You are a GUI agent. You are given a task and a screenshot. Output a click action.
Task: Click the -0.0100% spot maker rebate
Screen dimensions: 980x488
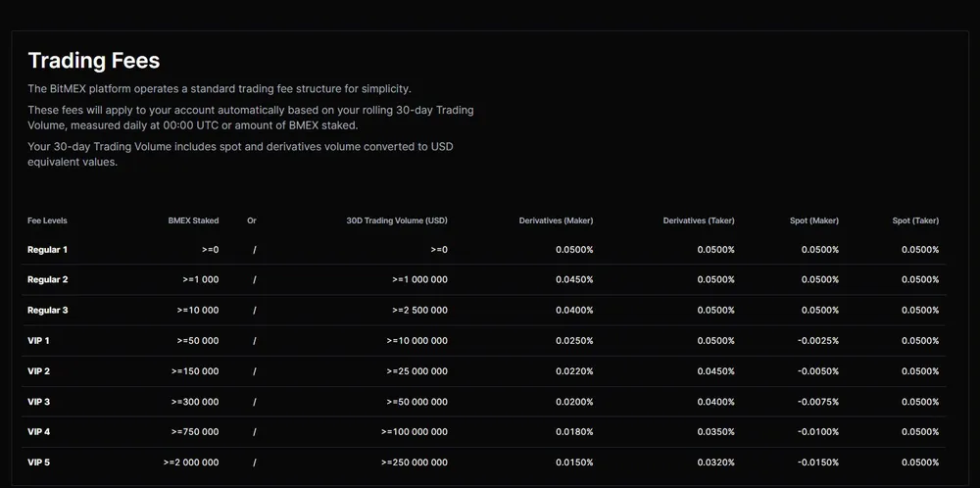(818, 432)
